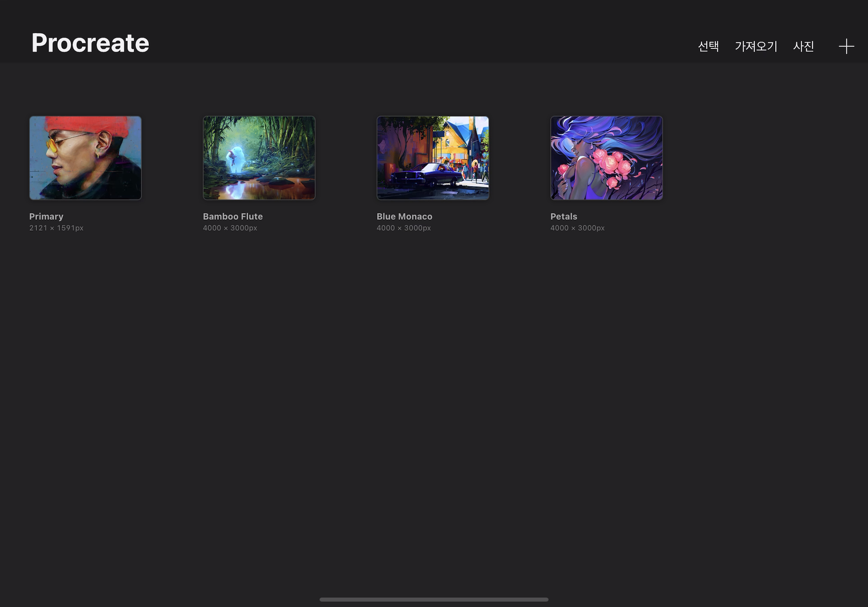The height and width of the screenshot is (607, 868).
Task: Tap the Petals title label
Action: point(563,216)
